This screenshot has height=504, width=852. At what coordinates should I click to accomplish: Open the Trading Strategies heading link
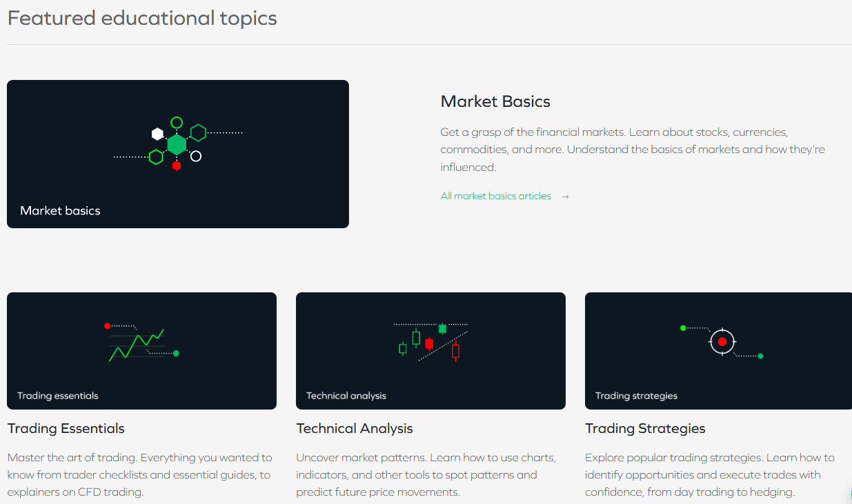(x=645, y=429)
